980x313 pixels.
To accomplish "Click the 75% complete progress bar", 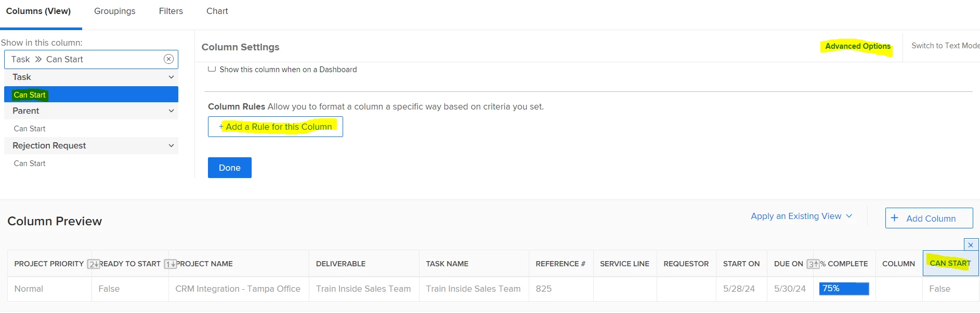I will tap(844, 289).
